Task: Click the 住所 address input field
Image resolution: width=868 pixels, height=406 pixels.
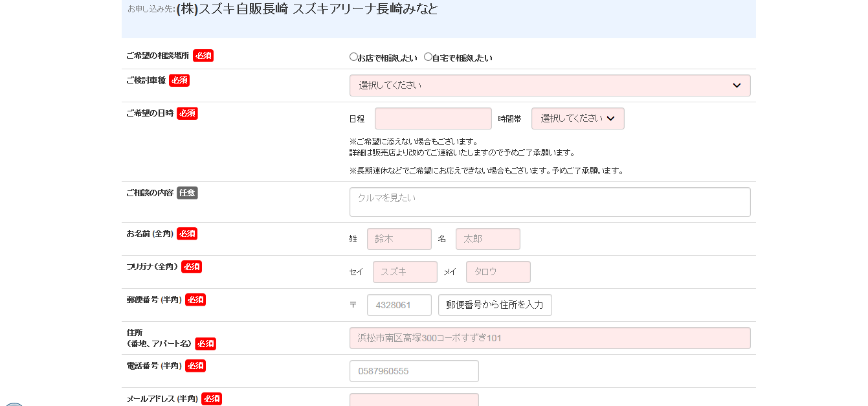Action: tap(550, 338)
